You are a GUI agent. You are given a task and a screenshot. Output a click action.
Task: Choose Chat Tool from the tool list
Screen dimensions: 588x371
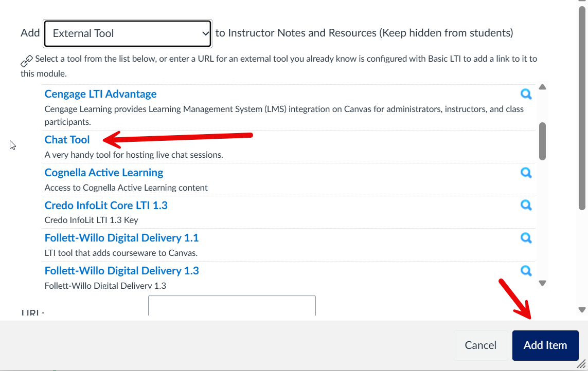pyautogui.click(x=67, y=139)
